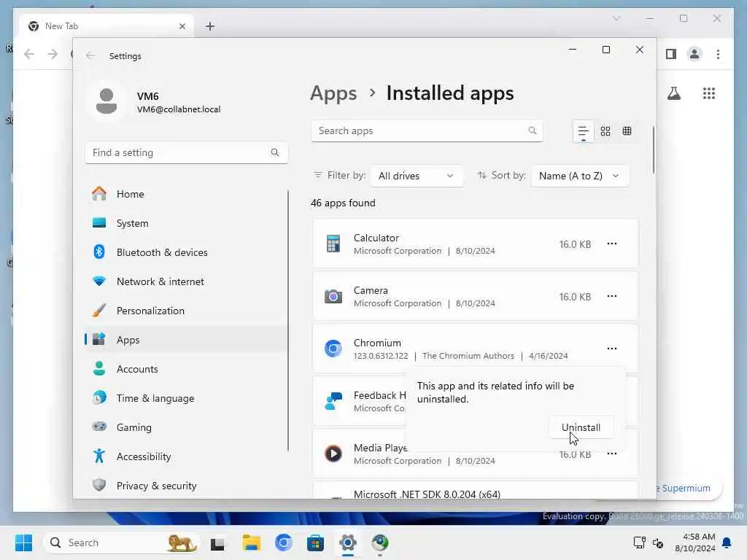
Task: Click Apps breadcrumb link
Action: point(333,93)
